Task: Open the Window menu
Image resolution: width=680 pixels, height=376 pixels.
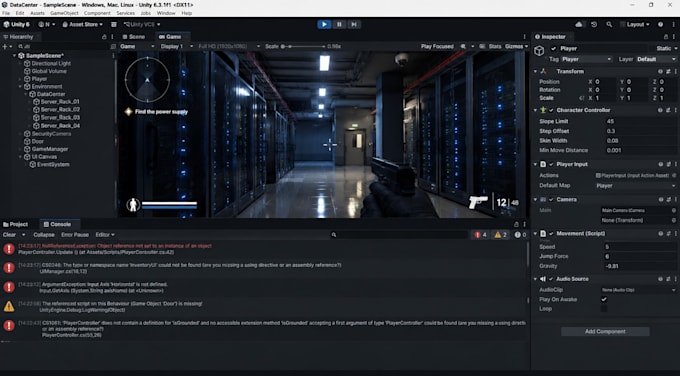Action: tap(166, 13)
